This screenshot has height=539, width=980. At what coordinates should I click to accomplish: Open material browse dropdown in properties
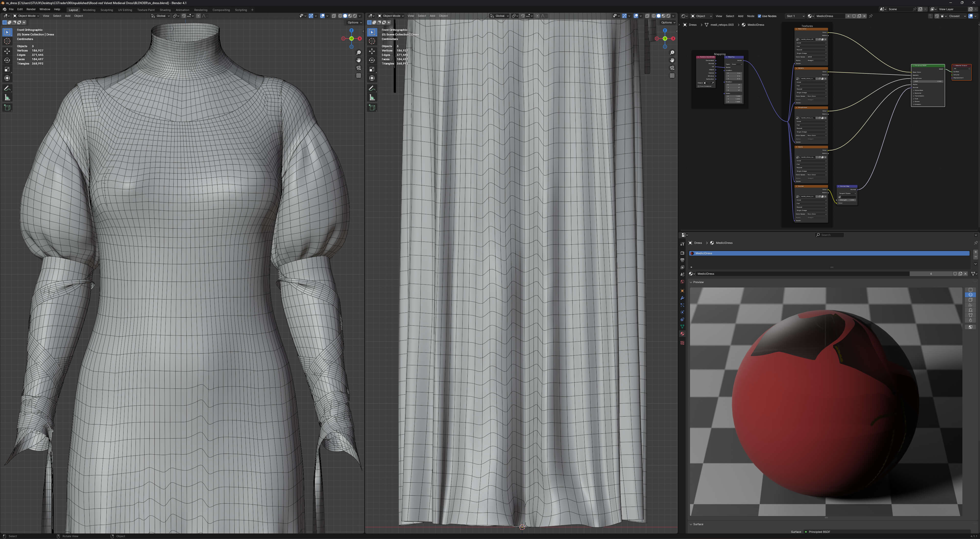(692, 274)
